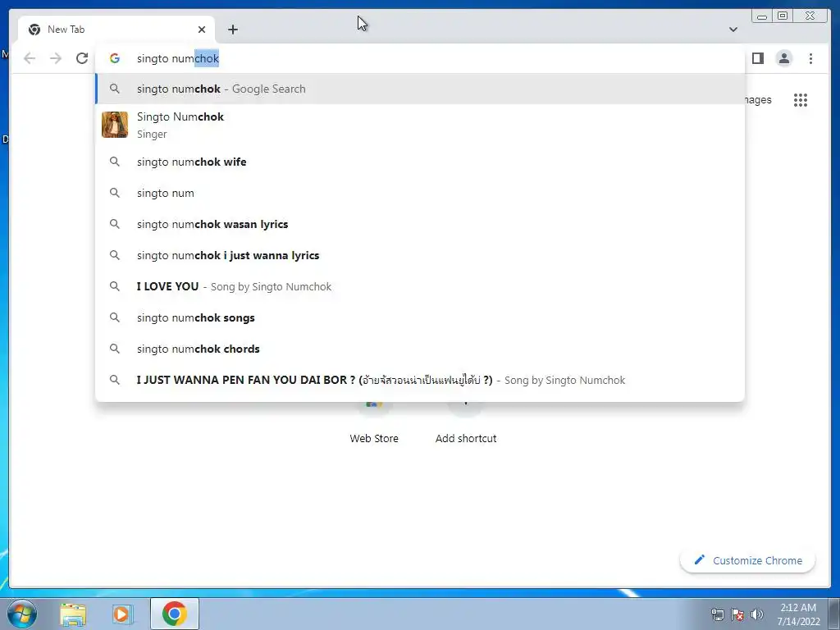
Task: Click the Chrome taskbar icon
Action: pos(175,614)
